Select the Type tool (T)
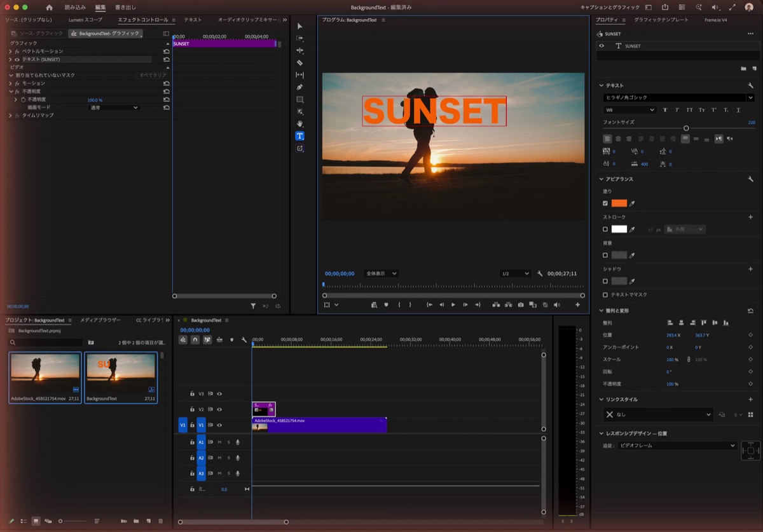The width and height of the screenshot is (763, 532). 299,136
